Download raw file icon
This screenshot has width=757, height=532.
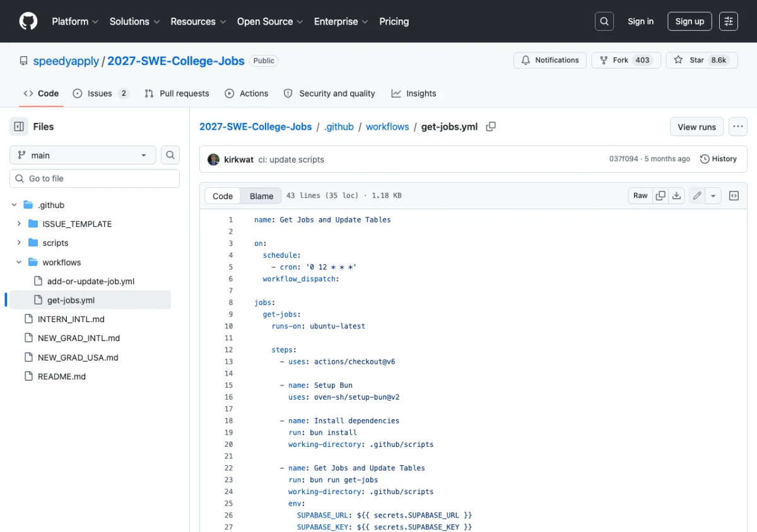[x=676, y=196]
